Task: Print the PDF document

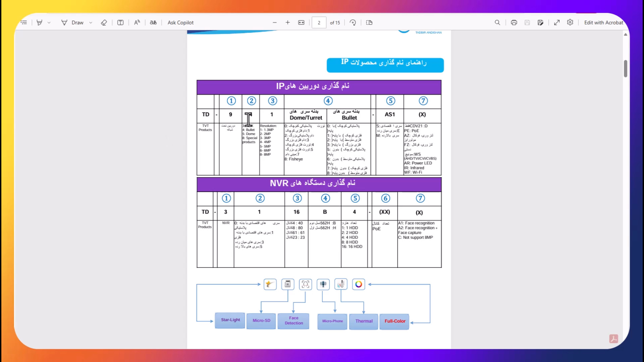Action: coord(514,22)
